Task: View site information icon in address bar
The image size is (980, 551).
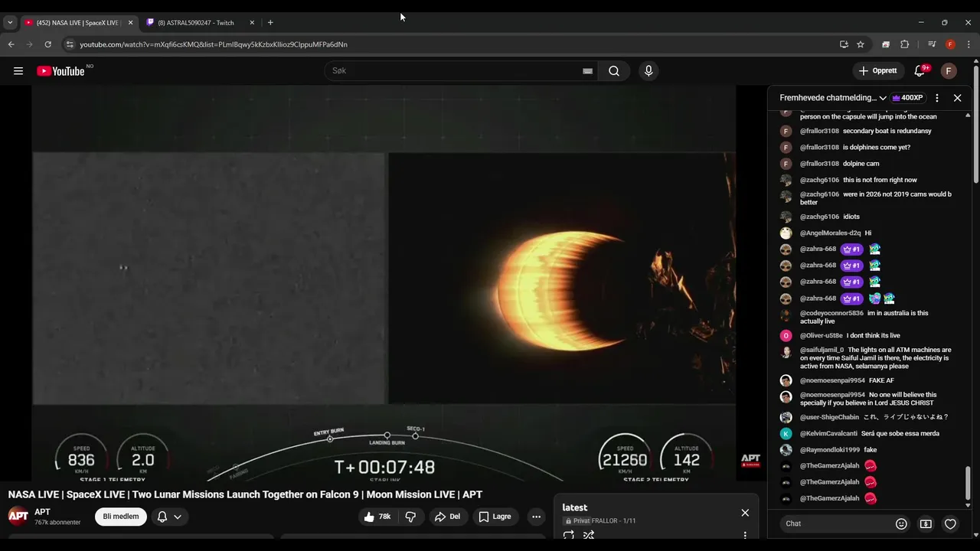Action: [70, 44]
